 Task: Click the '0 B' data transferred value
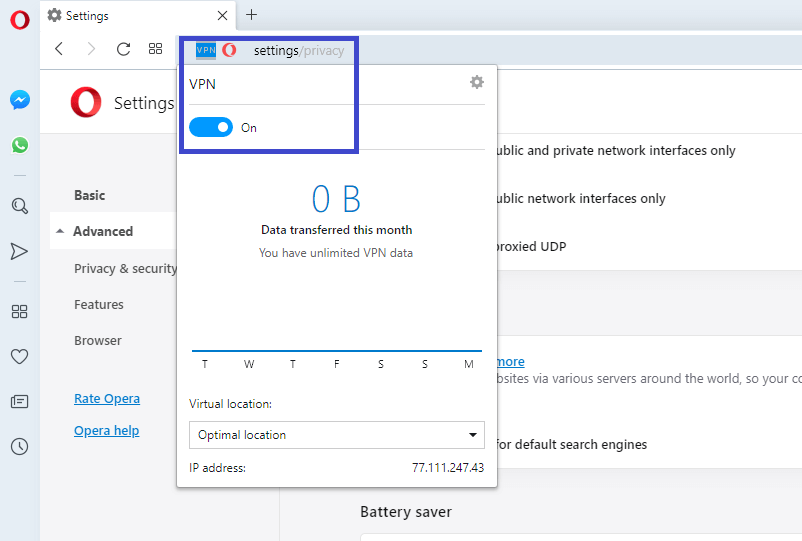pyautogui.click(x=336, y=199)
